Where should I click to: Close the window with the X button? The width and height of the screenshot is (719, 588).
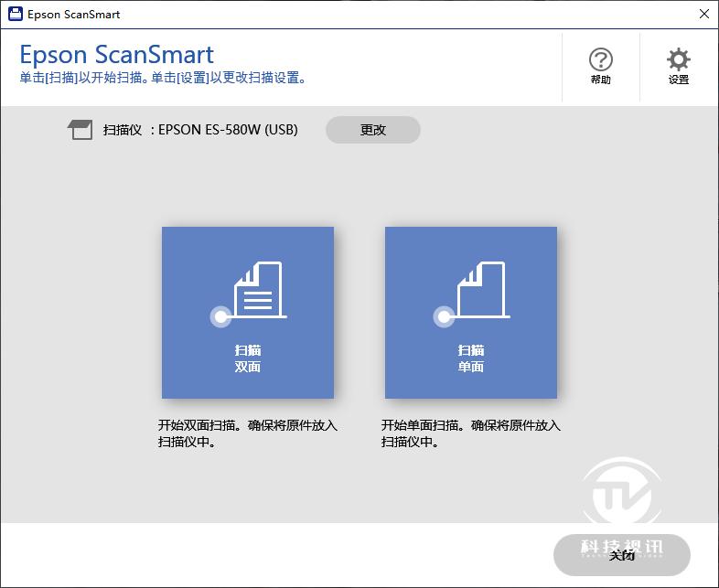704,14
